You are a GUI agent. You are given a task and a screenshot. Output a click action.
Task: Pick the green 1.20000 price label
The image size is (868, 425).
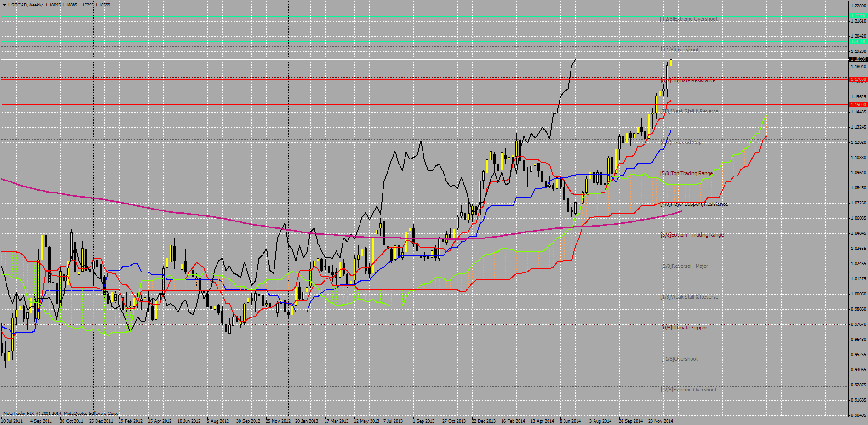pyautogui.click(x=858, y=42)
